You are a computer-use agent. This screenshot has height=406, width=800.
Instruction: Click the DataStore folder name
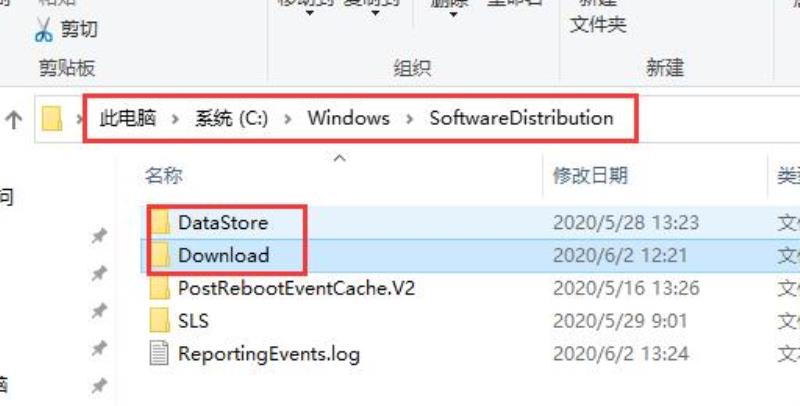point(223,222)
